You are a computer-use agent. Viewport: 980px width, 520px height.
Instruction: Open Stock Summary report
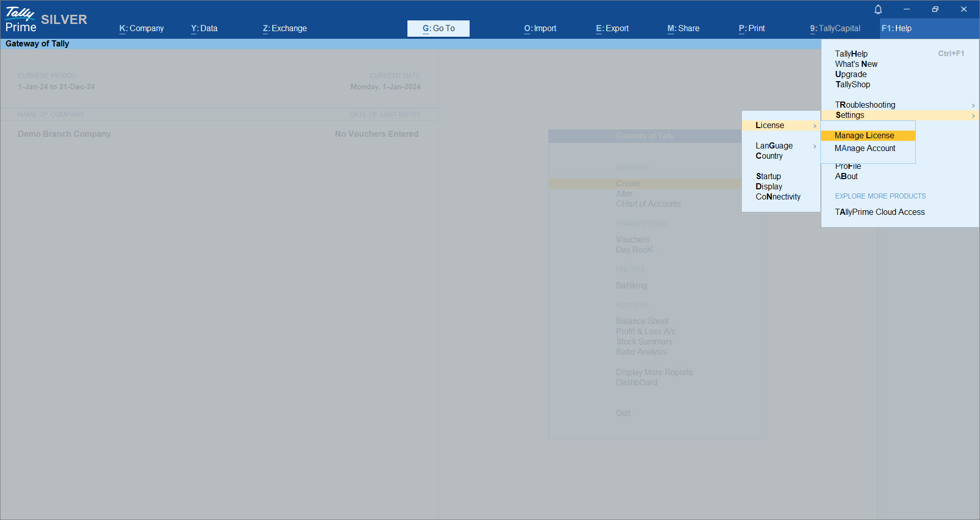[x=644, y=342]
